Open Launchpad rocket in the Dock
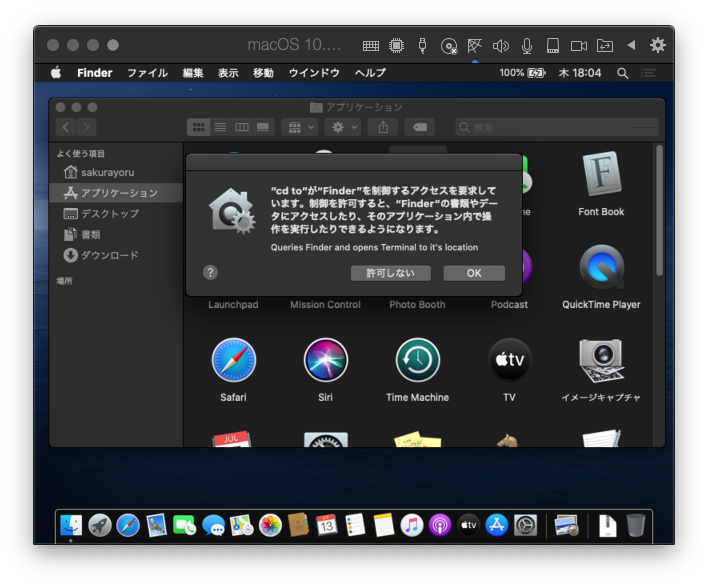Image resolution: width=708 pixels, height=586 pixels. coord(100,526)
